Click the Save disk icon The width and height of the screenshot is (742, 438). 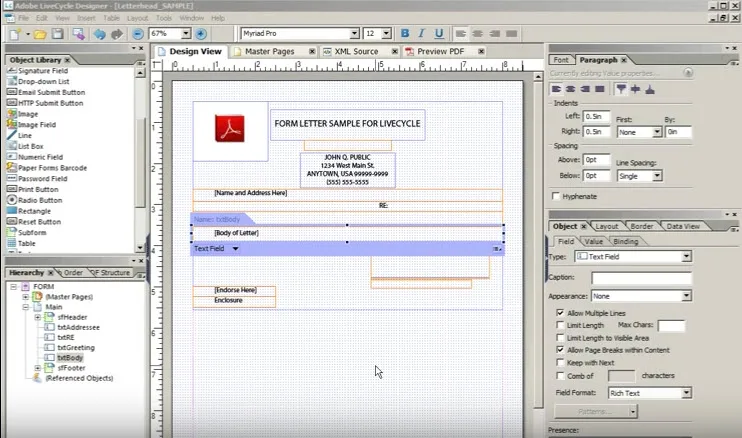click(x=58, y=34)
